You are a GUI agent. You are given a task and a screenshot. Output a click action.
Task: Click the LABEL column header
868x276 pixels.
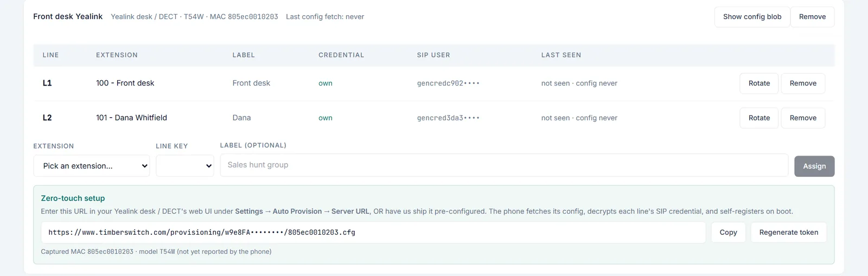(244, 55)
